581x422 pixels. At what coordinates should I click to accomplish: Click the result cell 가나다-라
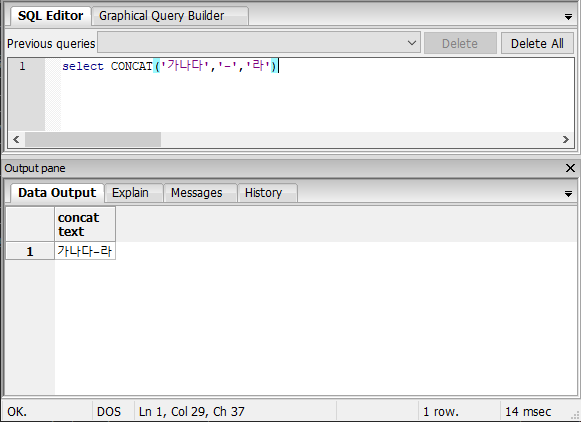point(85,252)
